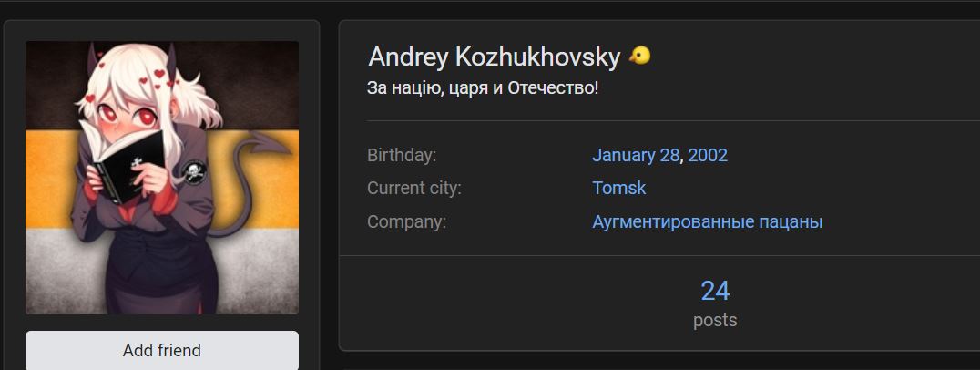This screenshot has width=980, height=370.
Task: Click the chick emoji beside the name
Action: coord(639,57)
